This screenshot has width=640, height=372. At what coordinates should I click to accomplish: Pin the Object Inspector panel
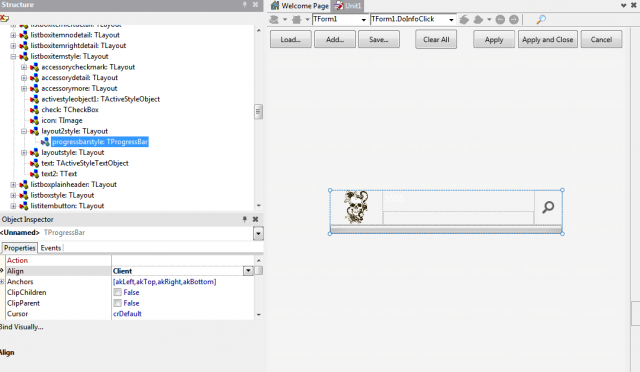(244, 219)
